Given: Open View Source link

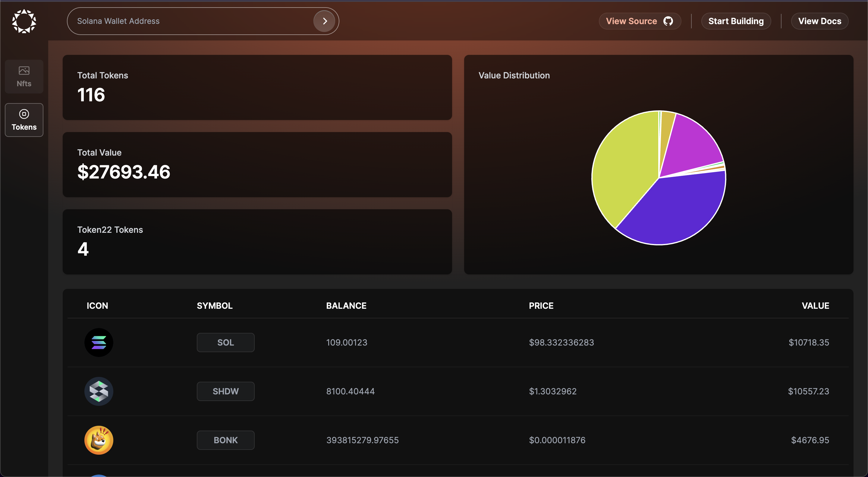Looking at the screenshot, I should (631, 21).
